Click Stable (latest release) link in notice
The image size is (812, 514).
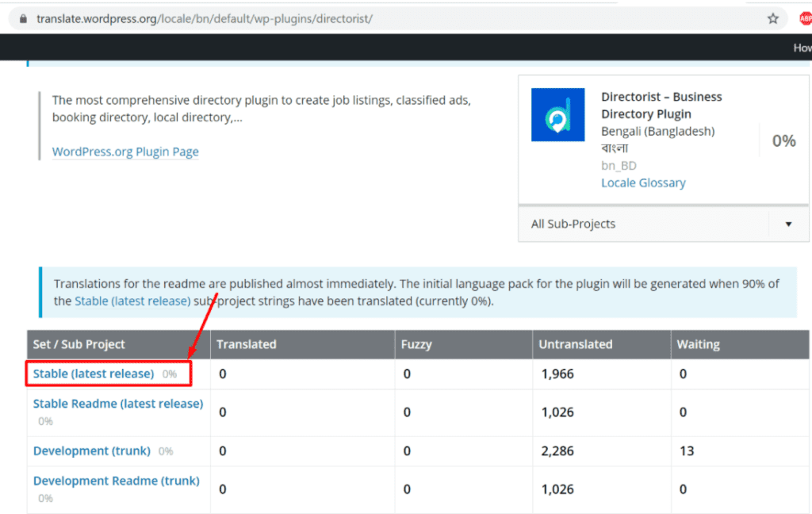tap(132, 301)
